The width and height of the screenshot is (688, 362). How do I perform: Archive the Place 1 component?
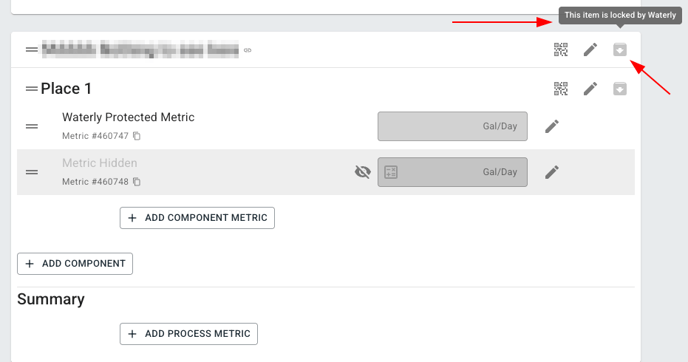tap(620, 89)
